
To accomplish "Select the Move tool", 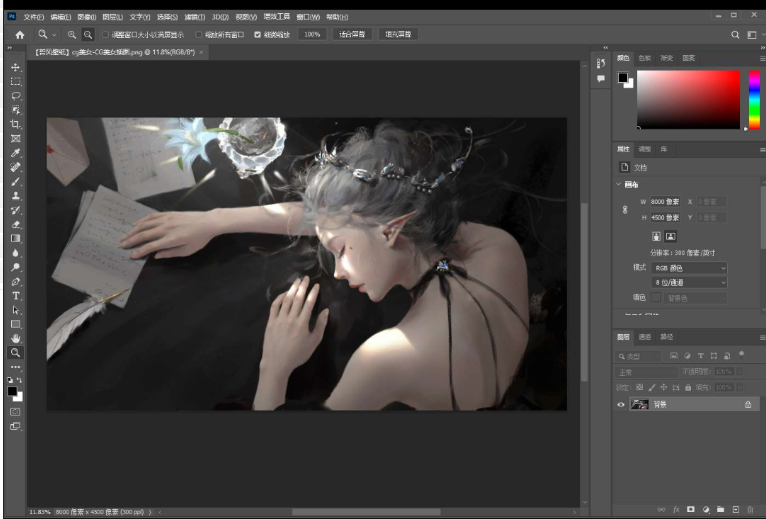I will click(15, 67).
